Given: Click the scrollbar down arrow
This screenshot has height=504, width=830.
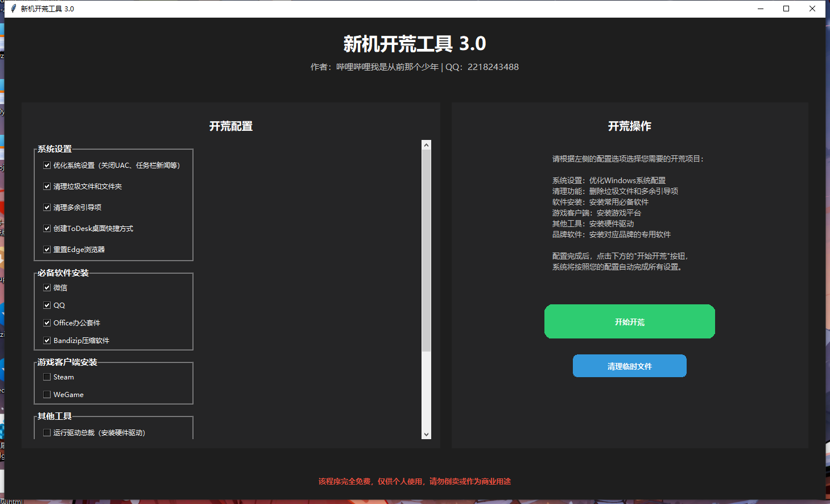Looking at the screenshot, I should [x=426, y=434].
